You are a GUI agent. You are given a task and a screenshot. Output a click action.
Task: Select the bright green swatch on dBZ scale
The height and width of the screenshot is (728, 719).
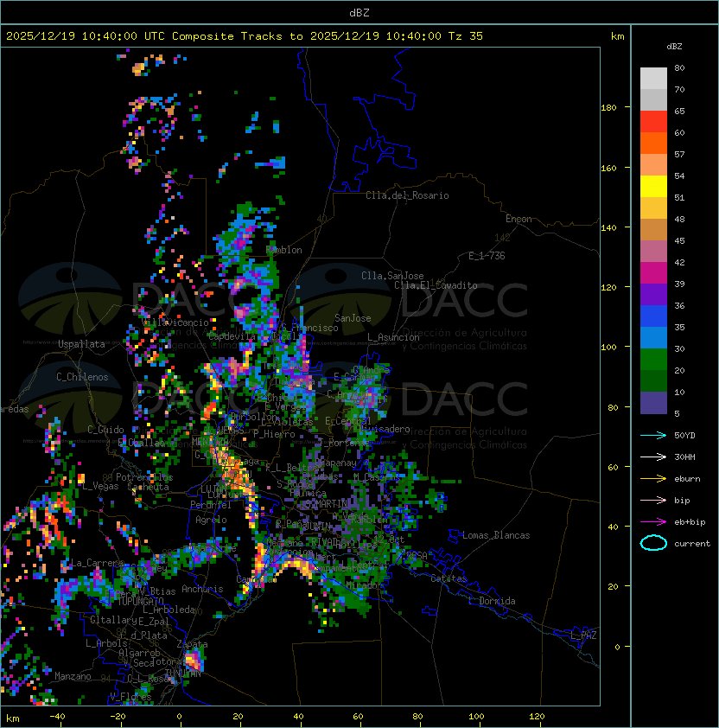pyautogui.click(x=653, y=360)
